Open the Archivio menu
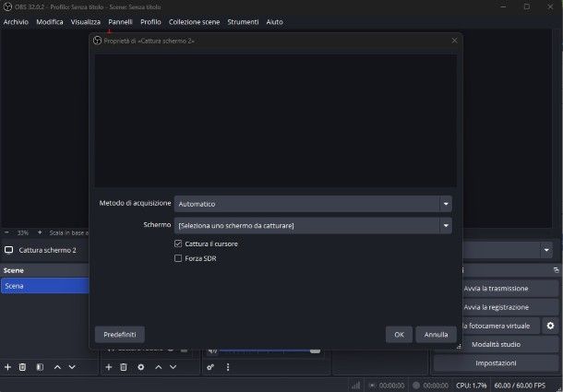Image resolution: width=563 pixels, height=392 pixels. click(16, 22)
